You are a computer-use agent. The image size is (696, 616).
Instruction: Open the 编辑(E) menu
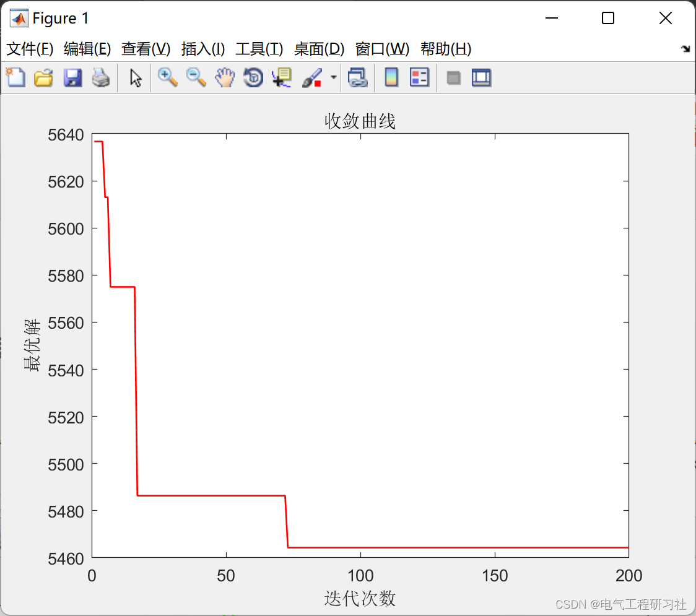[87, 49]
